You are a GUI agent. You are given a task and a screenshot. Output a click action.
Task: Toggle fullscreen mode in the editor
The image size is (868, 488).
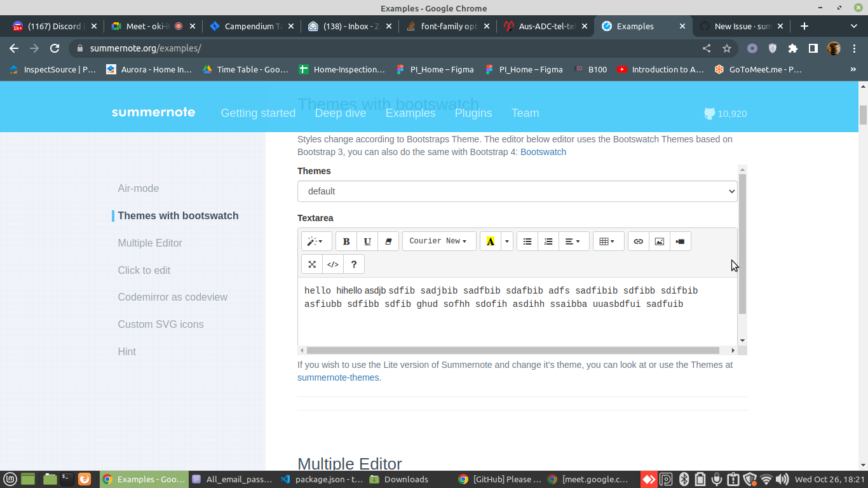(311, 264)
